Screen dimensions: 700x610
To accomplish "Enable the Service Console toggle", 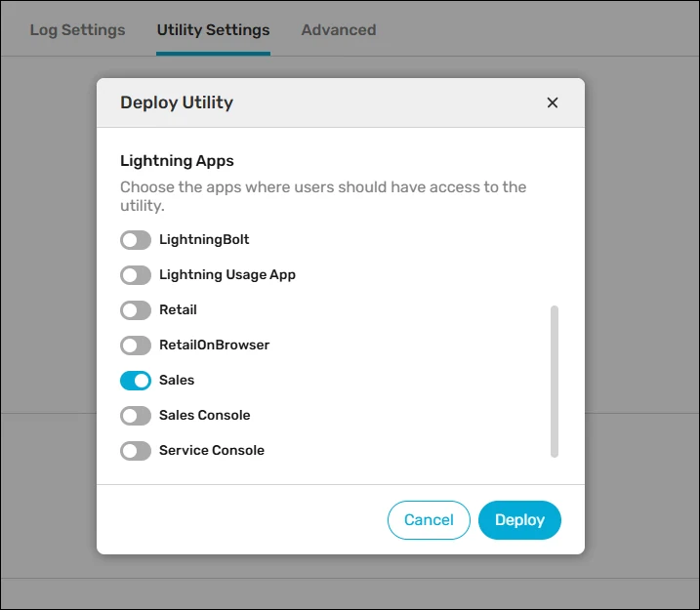I will click(136, 451).
